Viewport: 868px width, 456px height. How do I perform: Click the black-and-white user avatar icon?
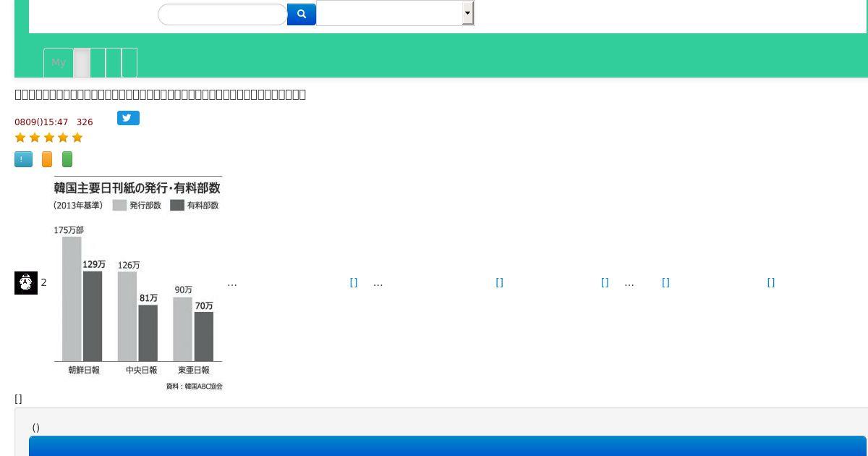coord(26,282)
